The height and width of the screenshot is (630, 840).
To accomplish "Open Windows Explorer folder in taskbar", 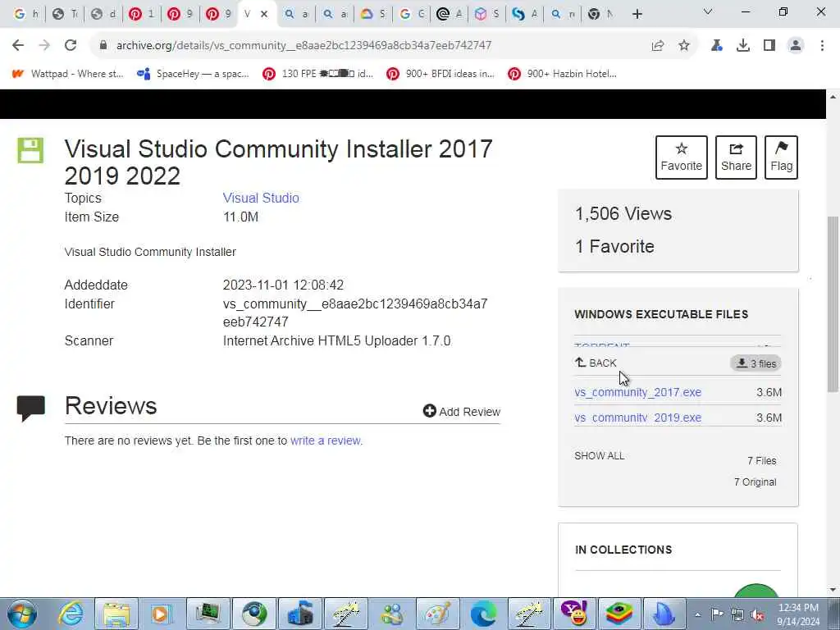I will [x=116, y=614].
